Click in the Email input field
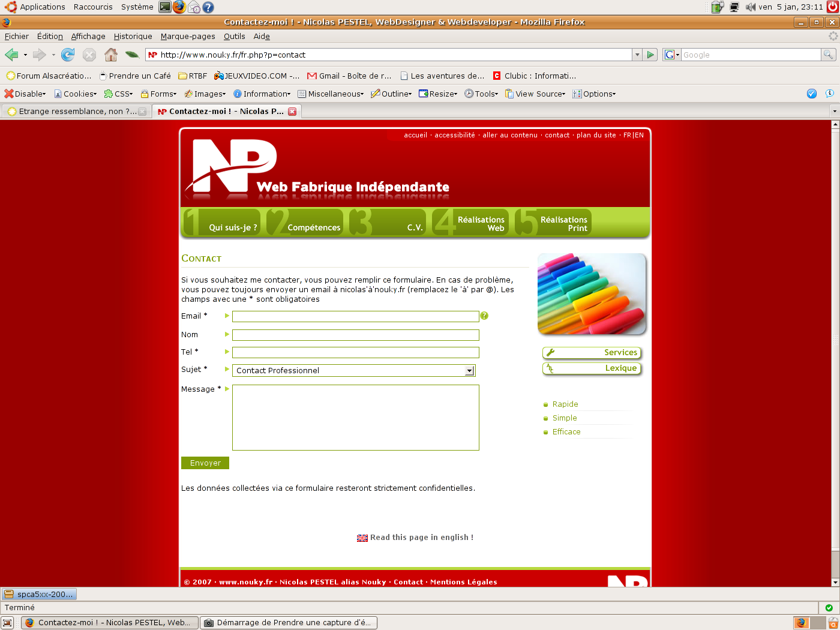 [356, 316]
